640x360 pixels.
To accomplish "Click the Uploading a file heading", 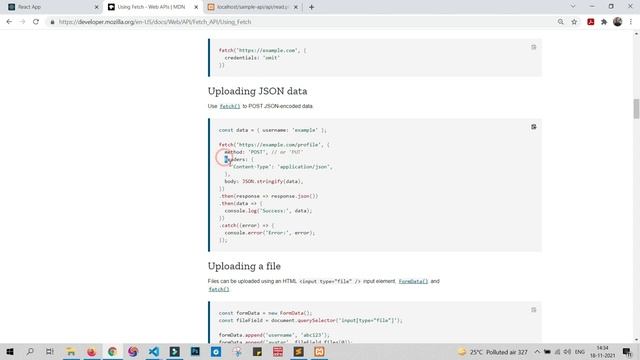I will [244, 266].
